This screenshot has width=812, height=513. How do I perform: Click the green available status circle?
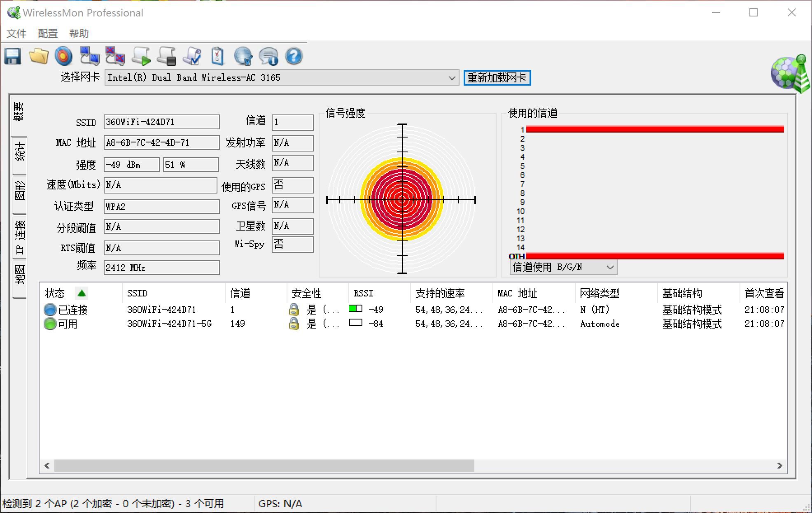[50, 324]
